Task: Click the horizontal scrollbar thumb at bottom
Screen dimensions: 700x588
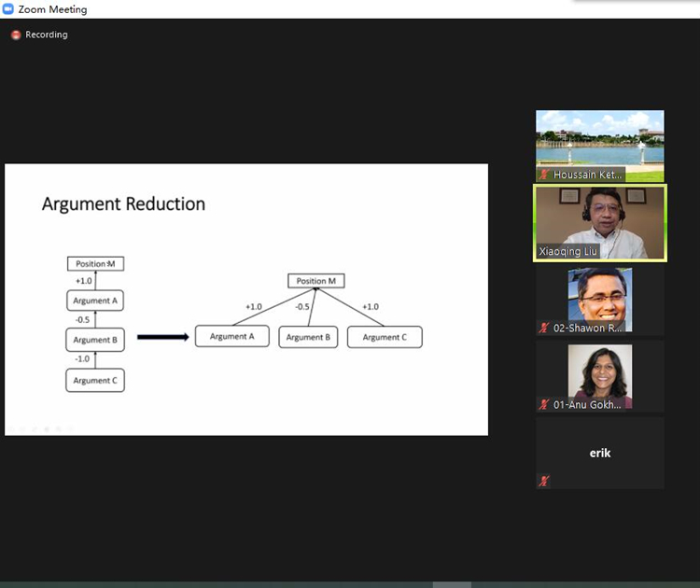Action: (x=452, y=584)
